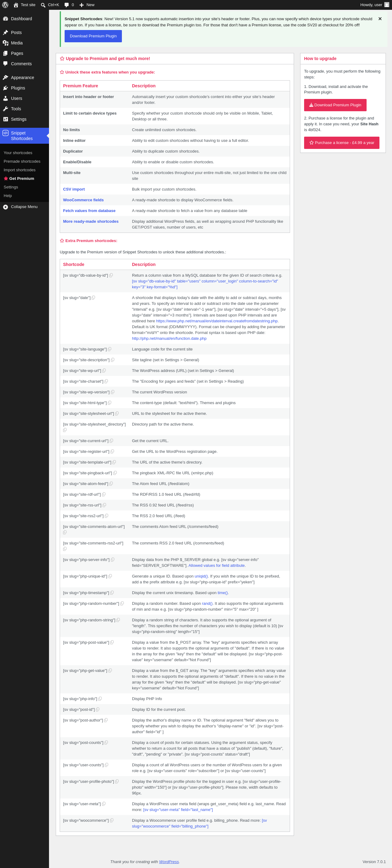Purchase a license for £4.99 a year

341,143
